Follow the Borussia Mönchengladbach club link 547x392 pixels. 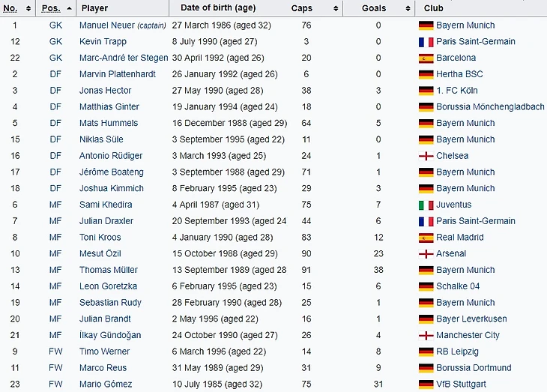[x=490, y=107]
